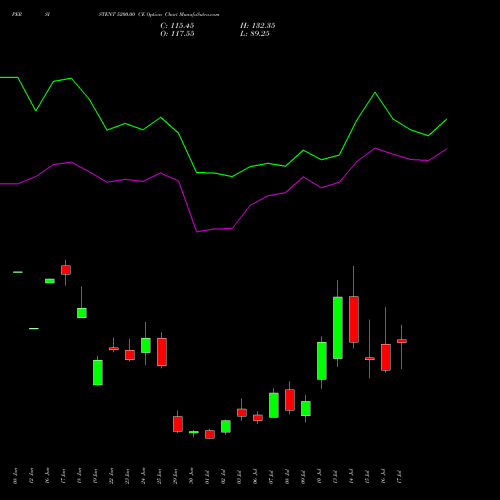Select the last small red candlestick on the right
This screenshot has height=500, width=500.
[x=402, y=341]
